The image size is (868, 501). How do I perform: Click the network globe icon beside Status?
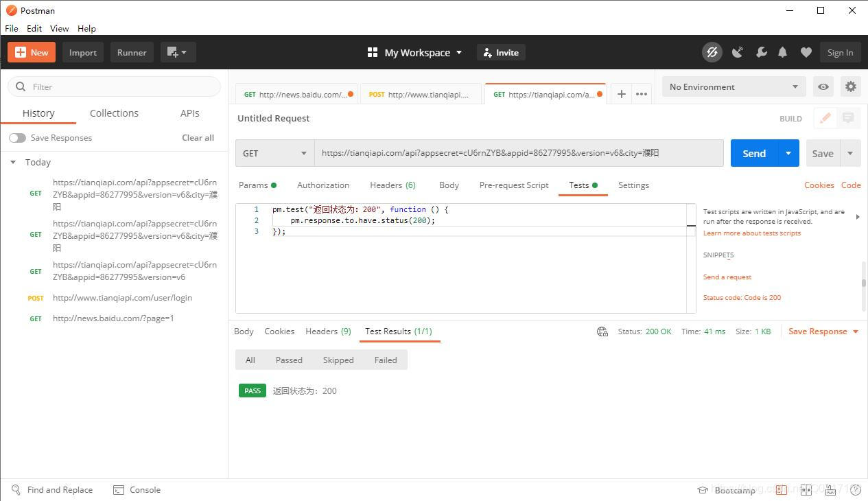(x=602, y=331)
